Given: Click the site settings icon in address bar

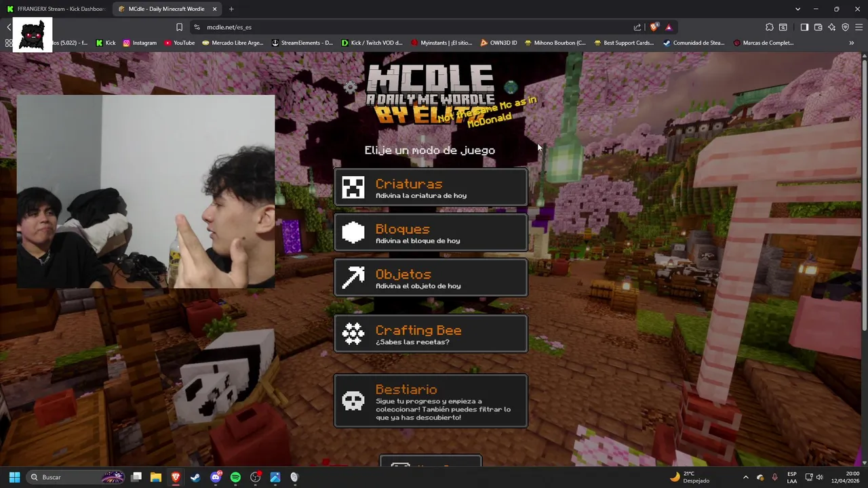Looking at the screenshot, I should coord(197,27).
